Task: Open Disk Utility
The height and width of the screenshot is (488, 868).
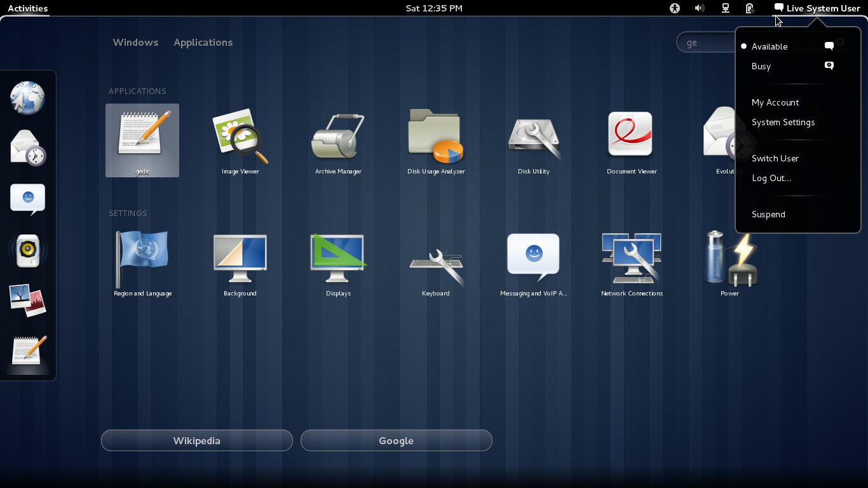Action: point(533,137)
